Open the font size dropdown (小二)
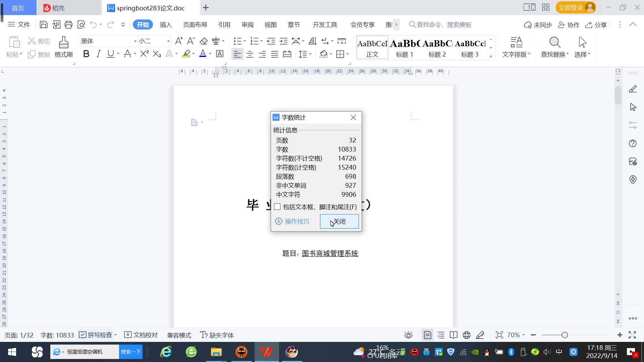 coord(168,41)
